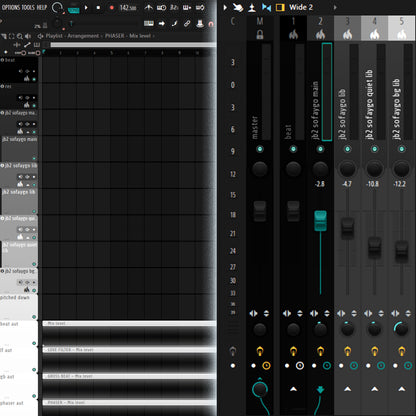Click flame icon on mixer track 3

(x=347, y=34)
